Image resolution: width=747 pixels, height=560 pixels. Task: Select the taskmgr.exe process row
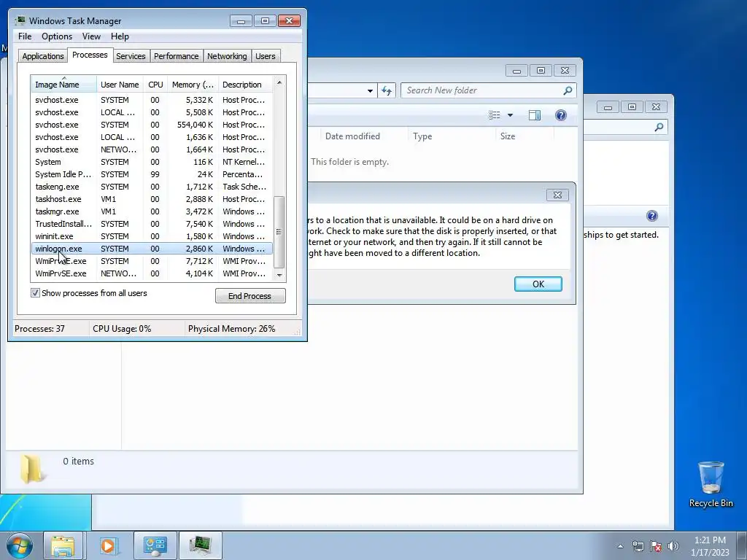tap(152, 211)
